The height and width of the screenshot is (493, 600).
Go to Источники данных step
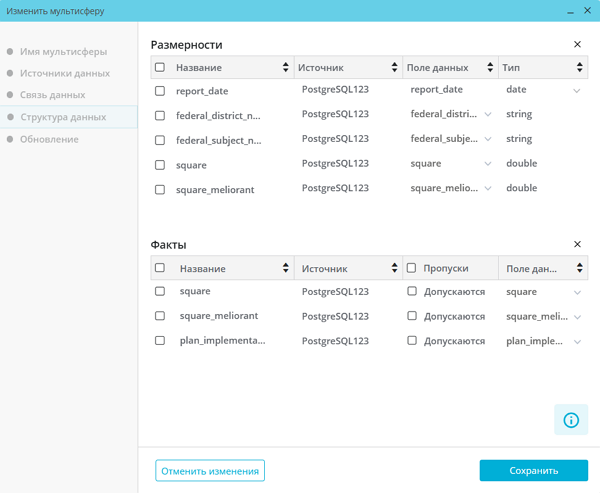(65, 73)
